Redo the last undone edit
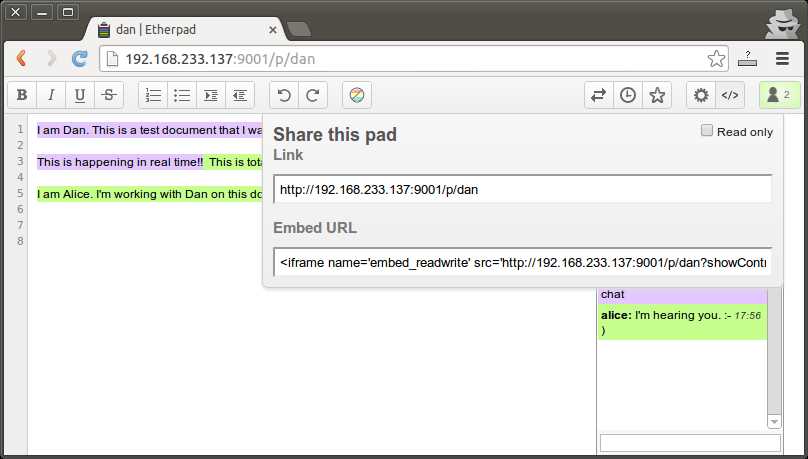This screenshot has height=459, width=808. click(x=313, y=95)
